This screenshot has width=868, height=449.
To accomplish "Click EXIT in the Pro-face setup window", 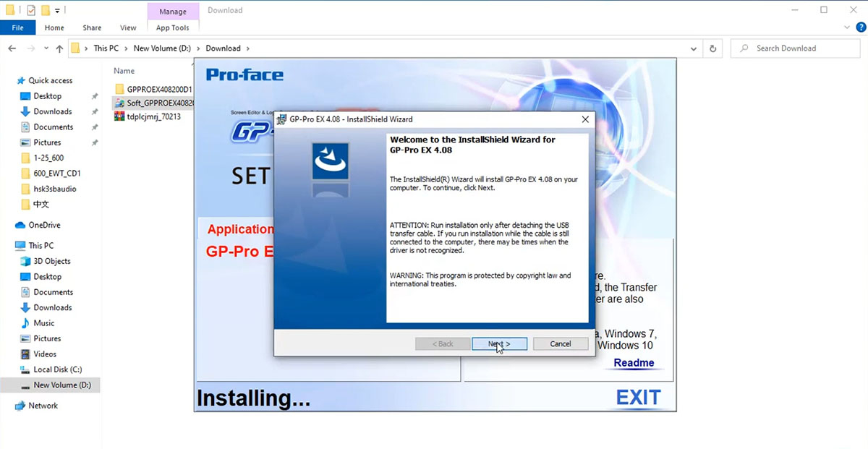I will click(638, 398).
